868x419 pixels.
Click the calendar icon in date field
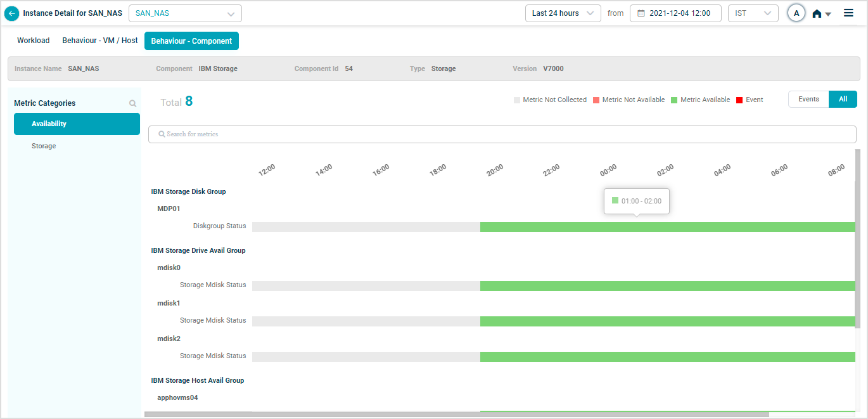coord(641,13)
